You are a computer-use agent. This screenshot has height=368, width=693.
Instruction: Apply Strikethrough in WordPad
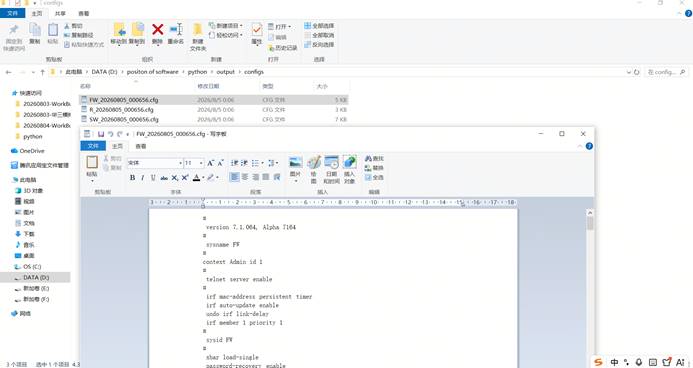tap(164, 178)
